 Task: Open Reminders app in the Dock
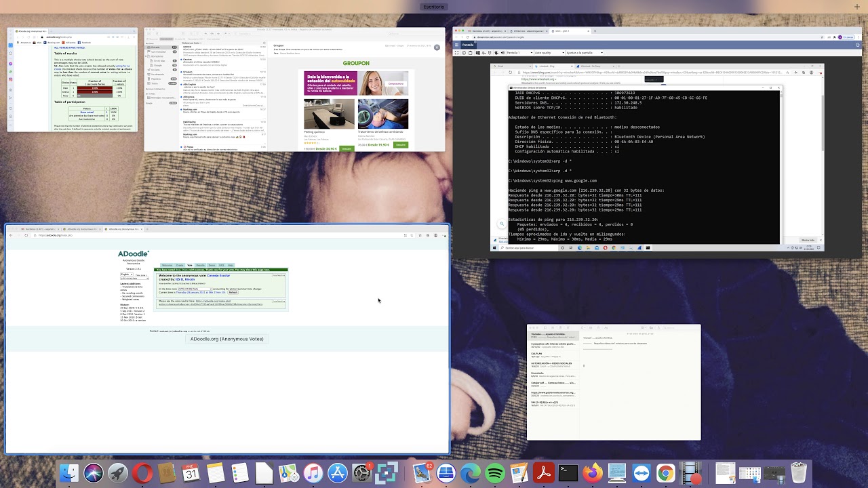[x=240, y=473]
